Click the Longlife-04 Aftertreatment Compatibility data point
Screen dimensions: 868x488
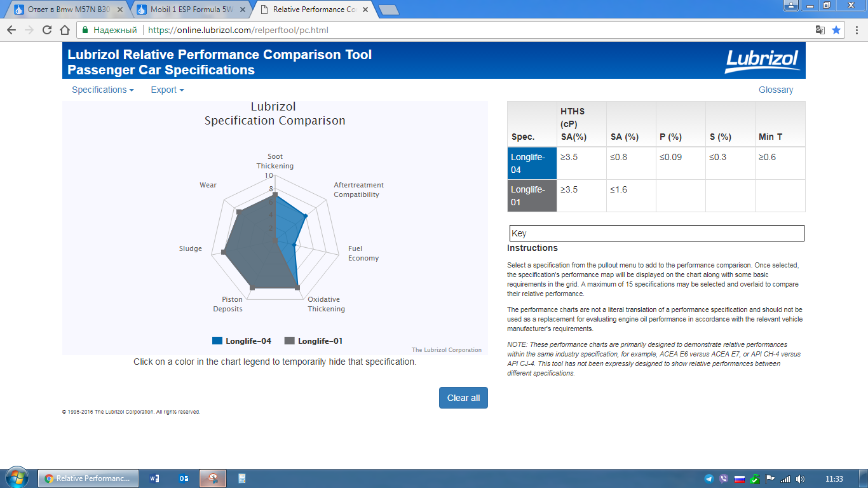306,216
